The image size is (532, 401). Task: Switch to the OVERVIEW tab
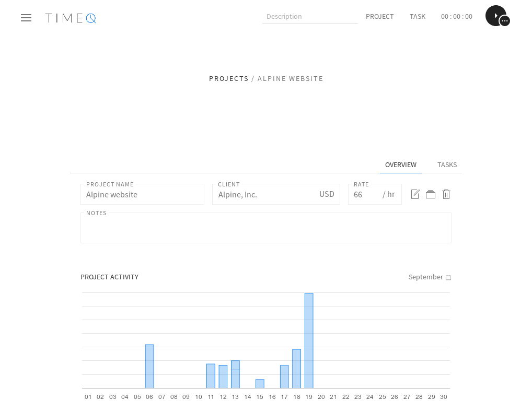pyautogui.click(x=401, y=165)
